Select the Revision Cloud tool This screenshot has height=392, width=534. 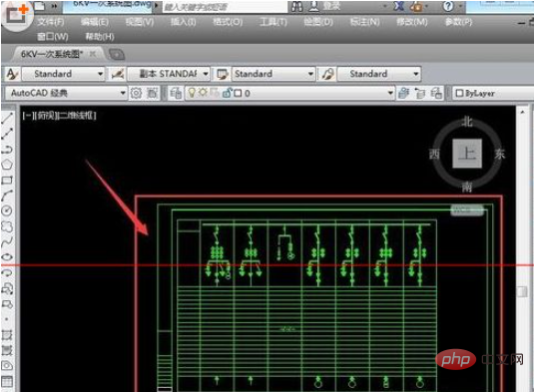[x=7, y=226]
